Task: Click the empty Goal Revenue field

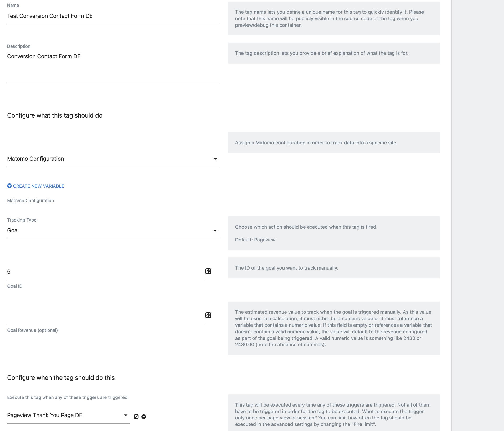Action: point(106,316)
